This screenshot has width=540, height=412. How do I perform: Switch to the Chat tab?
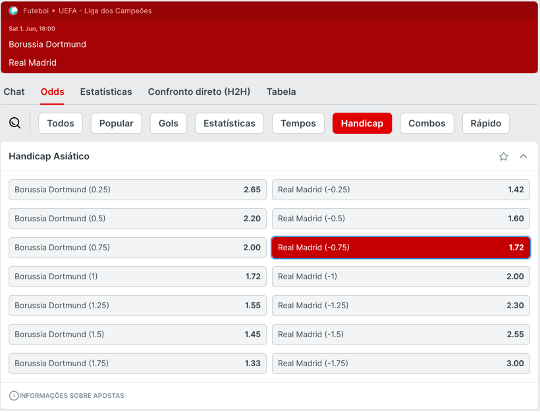(x=14, y=92)
